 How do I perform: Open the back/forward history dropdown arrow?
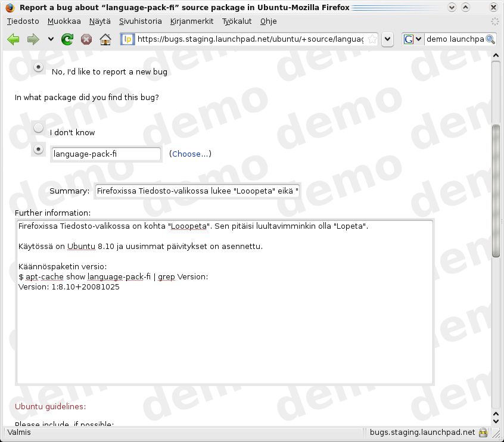[x=51, y=39]
